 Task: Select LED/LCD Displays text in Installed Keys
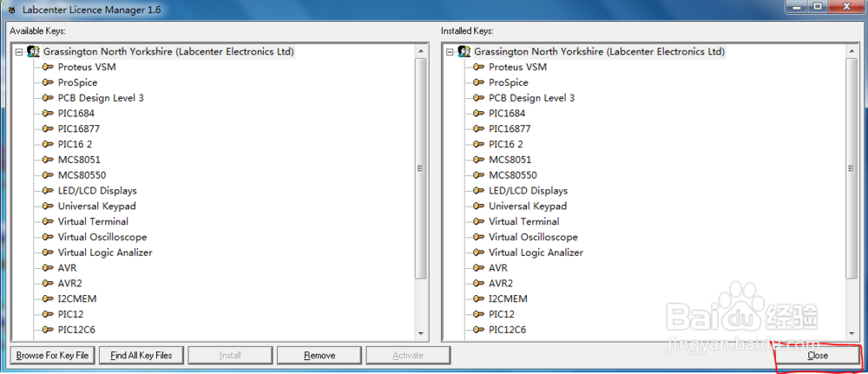click(528, 191)
